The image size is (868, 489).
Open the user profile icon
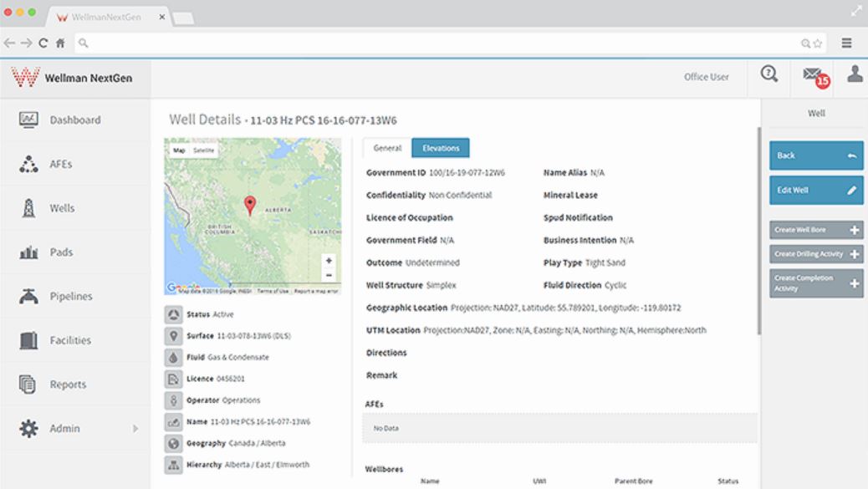855,74
